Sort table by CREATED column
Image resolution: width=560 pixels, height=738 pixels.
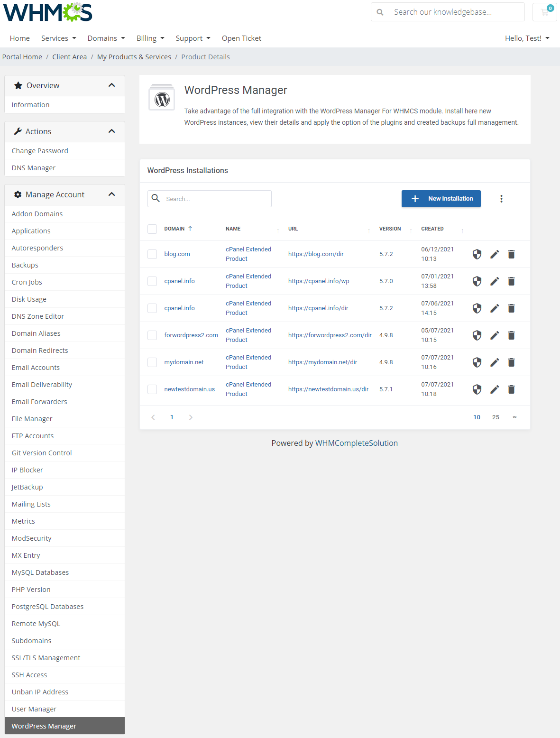432,229
